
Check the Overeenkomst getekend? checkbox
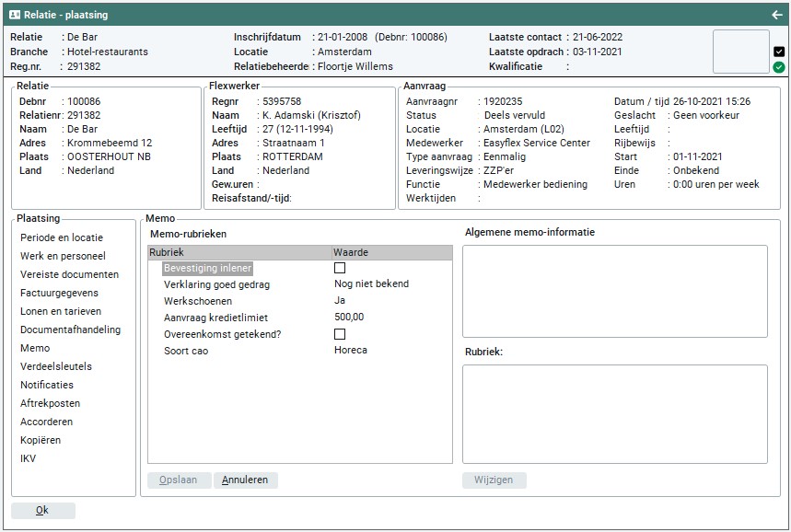point(340,334)
